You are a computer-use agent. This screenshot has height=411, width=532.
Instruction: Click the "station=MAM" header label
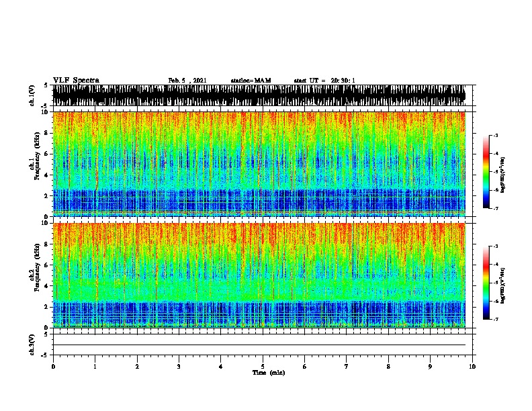(x=251, y=81)
